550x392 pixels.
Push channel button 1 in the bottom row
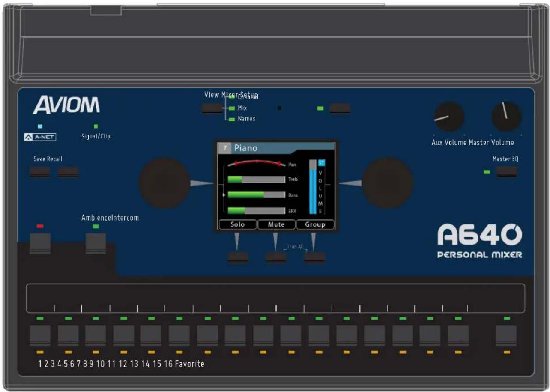point(40,335)
